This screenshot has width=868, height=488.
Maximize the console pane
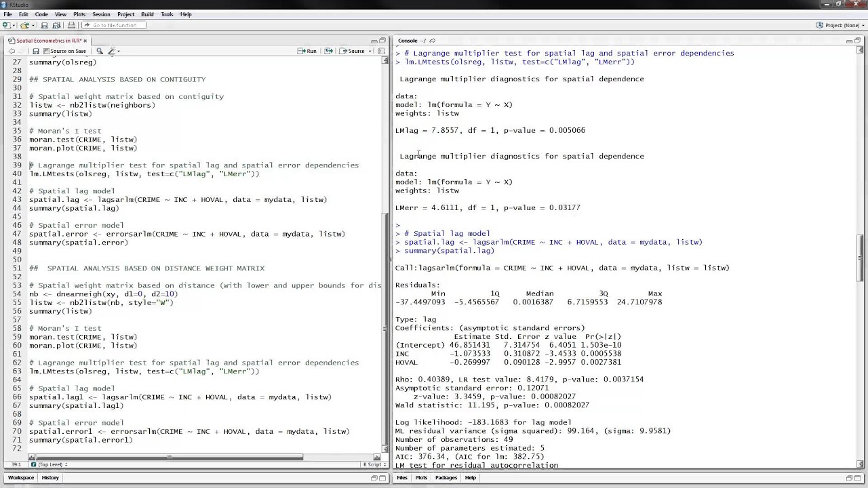coord(857,41)
